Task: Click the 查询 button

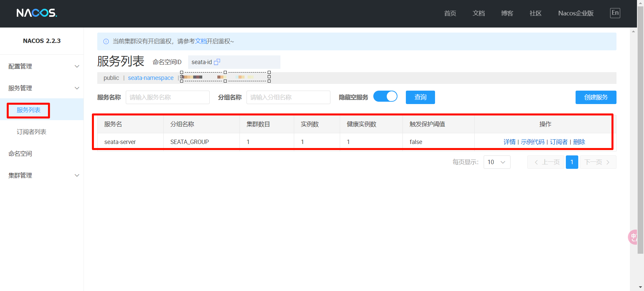Action: tap(420, 97)
